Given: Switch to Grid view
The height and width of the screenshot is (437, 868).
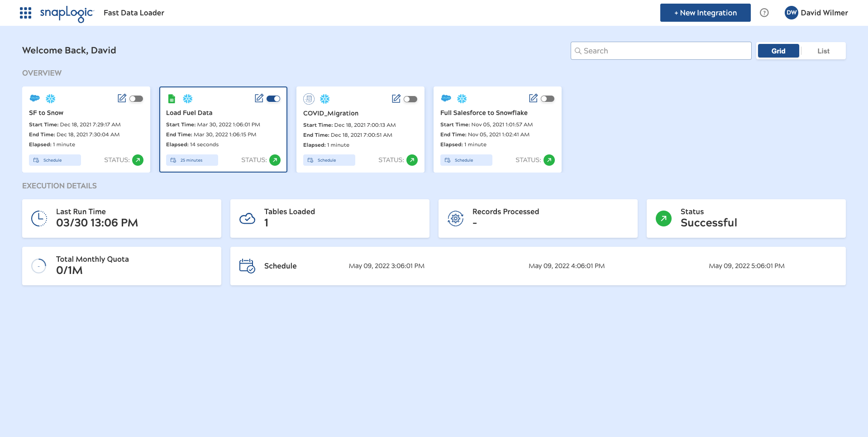Looking at the screenshot, I should coord(778,51).
